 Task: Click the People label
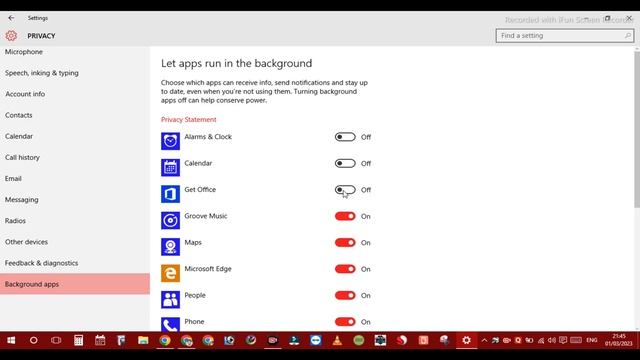click(195, 295)
